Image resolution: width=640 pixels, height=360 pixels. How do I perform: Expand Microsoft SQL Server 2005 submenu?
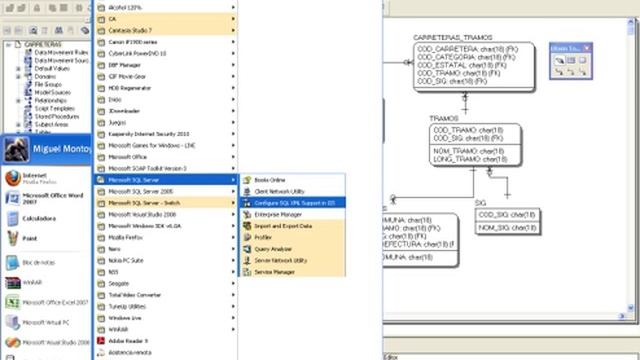point(166,191)
